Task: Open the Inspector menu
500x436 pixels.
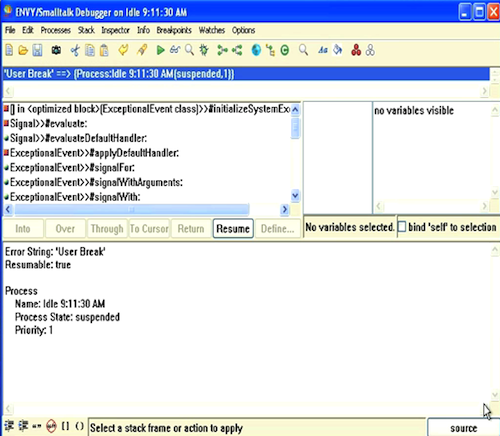Action: coord(115,30)
